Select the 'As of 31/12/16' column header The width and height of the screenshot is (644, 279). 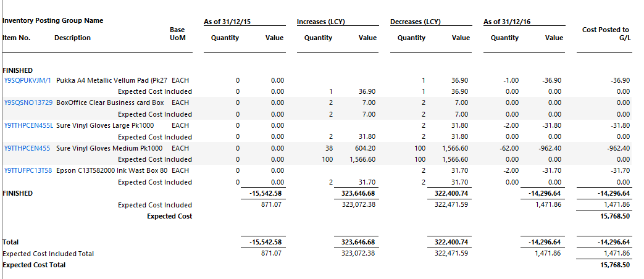coord(507,22)
